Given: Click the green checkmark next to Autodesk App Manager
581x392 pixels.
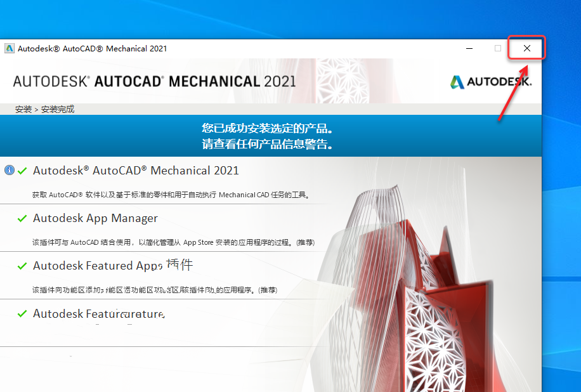Looking at the screenshot, I should point(22,218).
